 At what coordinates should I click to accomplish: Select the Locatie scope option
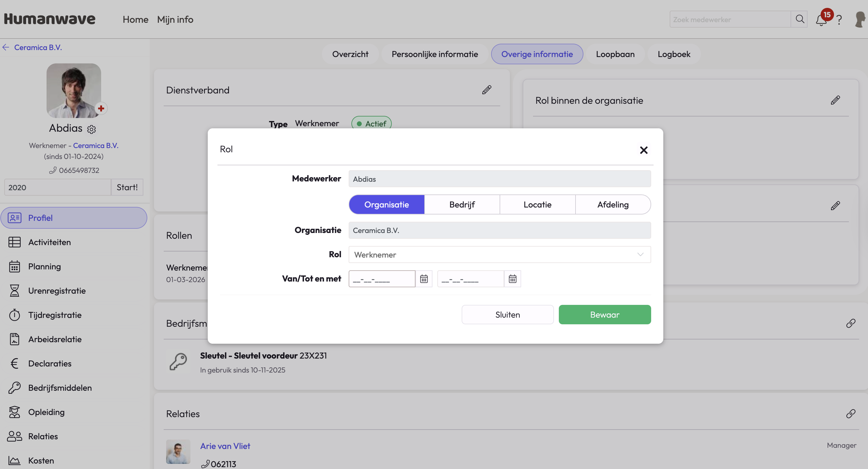click(537, 204)
